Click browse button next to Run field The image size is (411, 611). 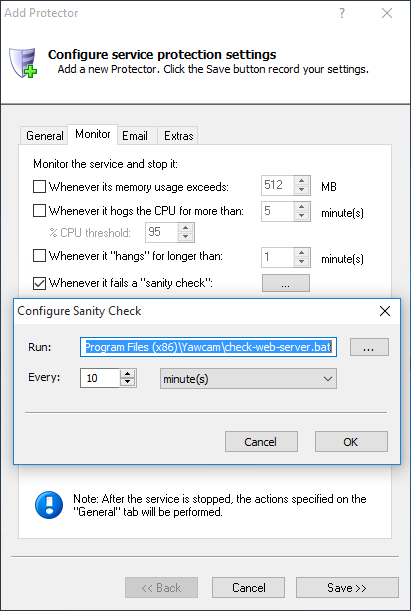pos(369,347)
